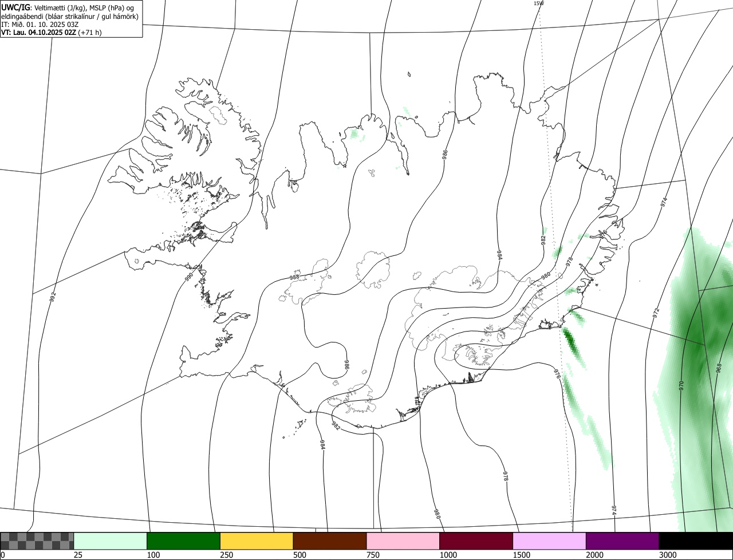733x560 pixels.
Task: Choose the lavender 1500–2000 legend swatch
Action: (550, 541)
